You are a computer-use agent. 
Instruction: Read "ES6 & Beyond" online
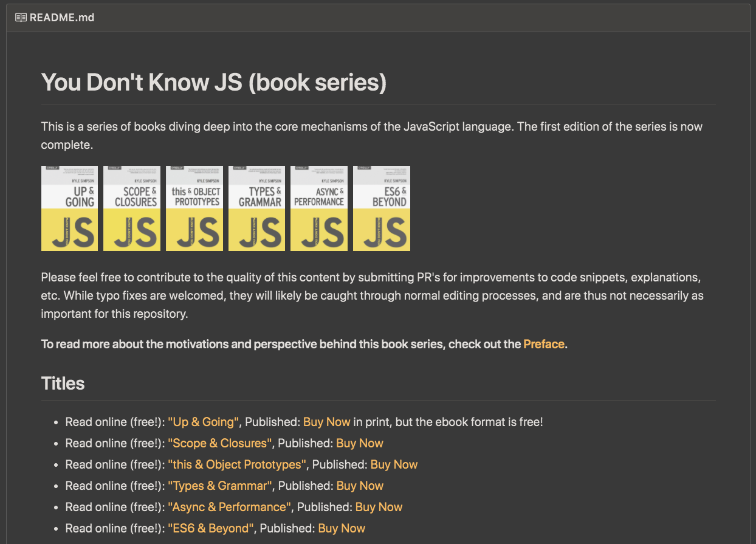[211, 528]
